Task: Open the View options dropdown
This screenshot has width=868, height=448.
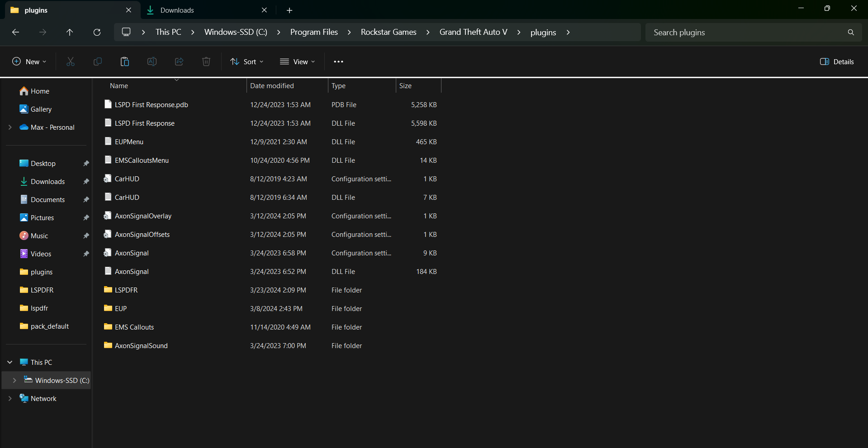Action: tap(298, 62)
